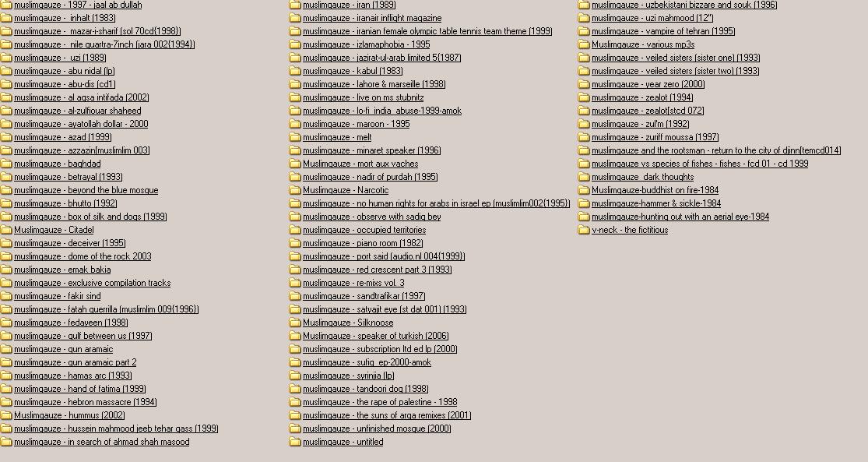Select folder icon for 'muslimgauze - zealot (1994)'
This screenshot has width=868, height=462.
point(584,97)
